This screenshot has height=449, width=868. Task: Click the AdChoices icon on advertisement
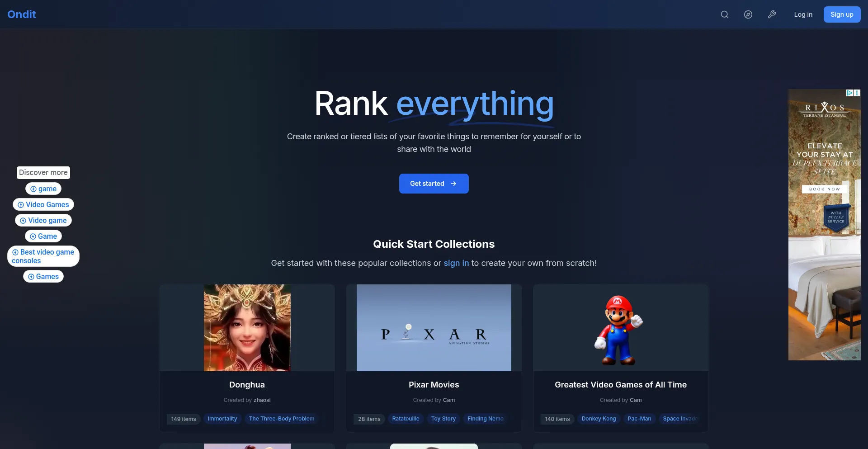[x=849, y=93]
